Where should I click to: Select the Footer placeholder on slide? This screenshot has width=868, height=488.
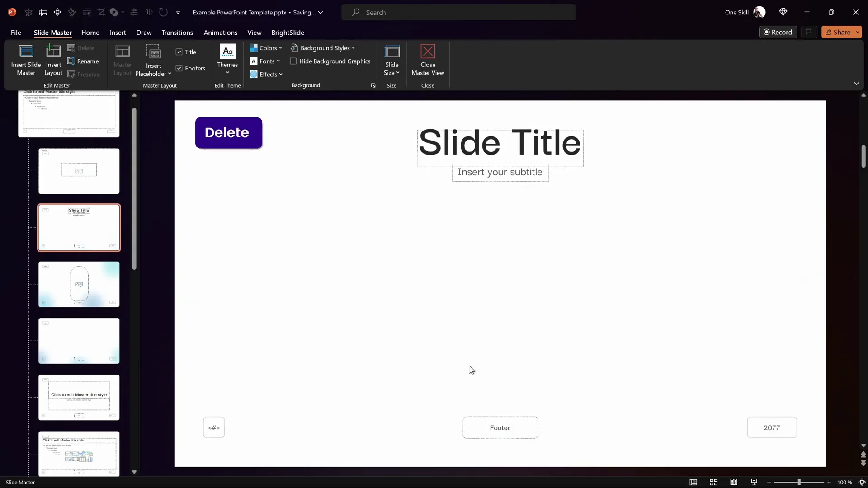tap(500, 427)
